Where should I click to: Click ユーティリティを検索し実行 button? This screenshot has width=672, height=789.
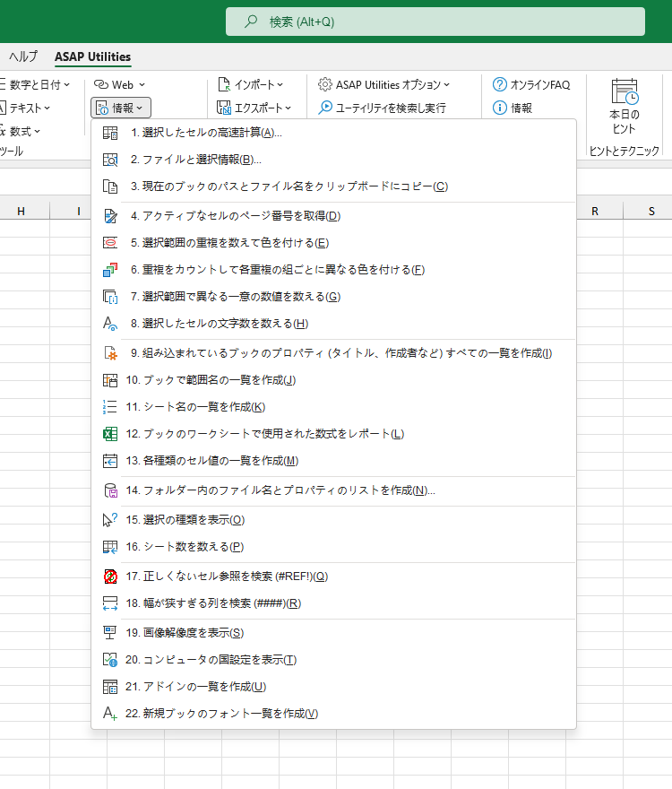[383, 108]
